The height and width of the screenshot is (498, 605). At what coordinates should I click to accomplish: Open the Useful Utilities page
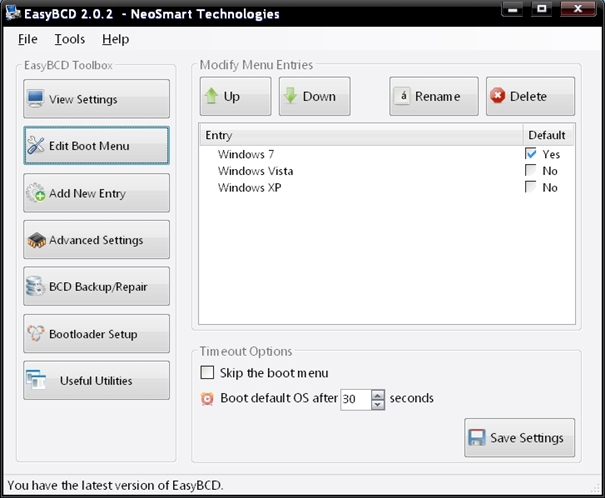point(96,380)
